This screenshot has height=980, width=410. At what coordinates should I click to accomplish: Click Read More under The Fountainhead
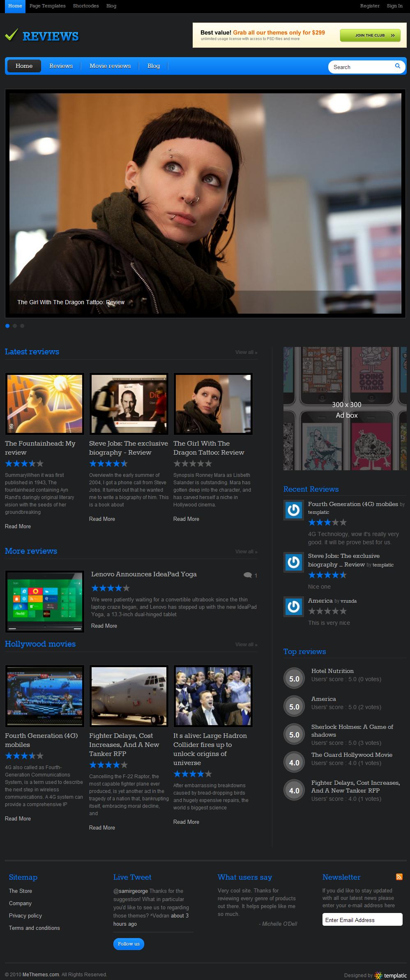coord(18,526)
